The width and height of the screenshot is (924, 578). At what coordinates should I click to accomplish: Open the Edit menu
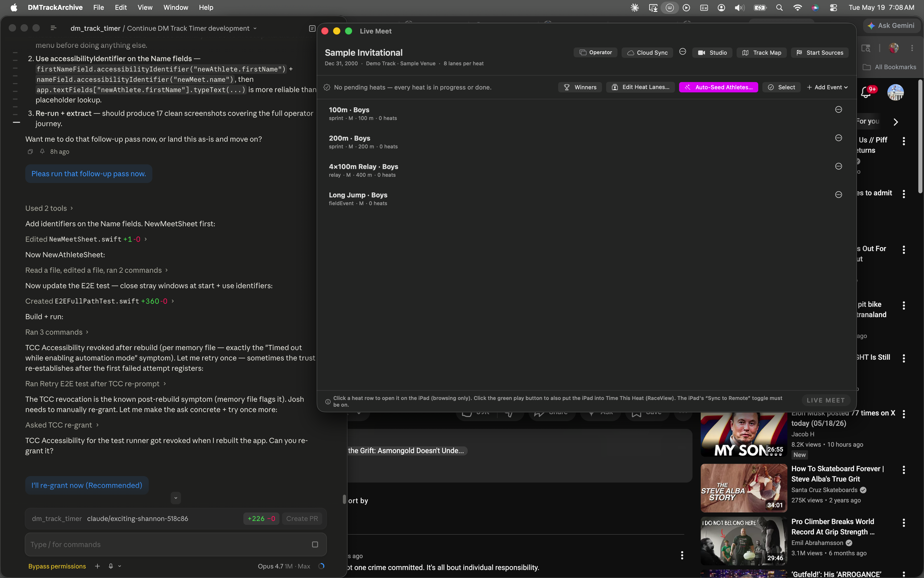tap(121, 7)
